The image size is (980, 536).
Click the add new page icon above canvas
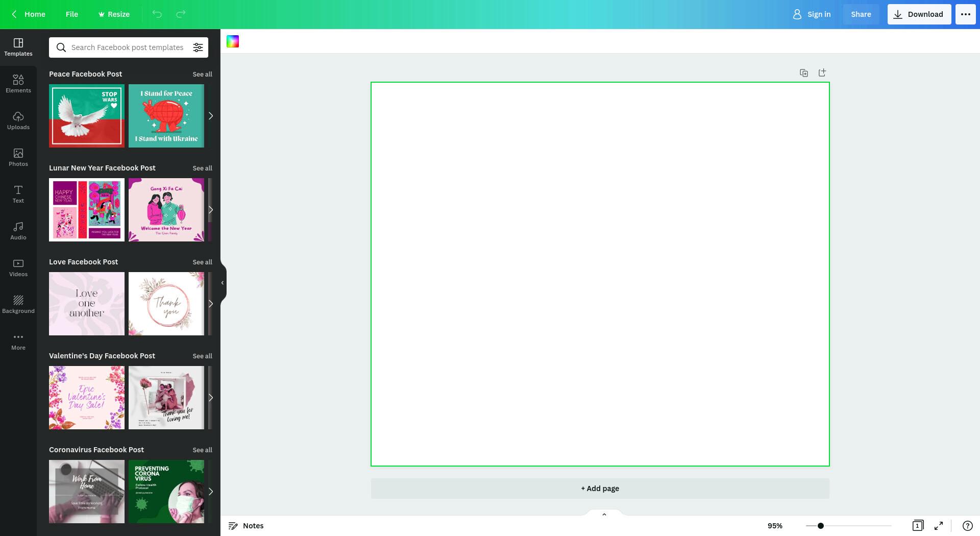(822, 73)
